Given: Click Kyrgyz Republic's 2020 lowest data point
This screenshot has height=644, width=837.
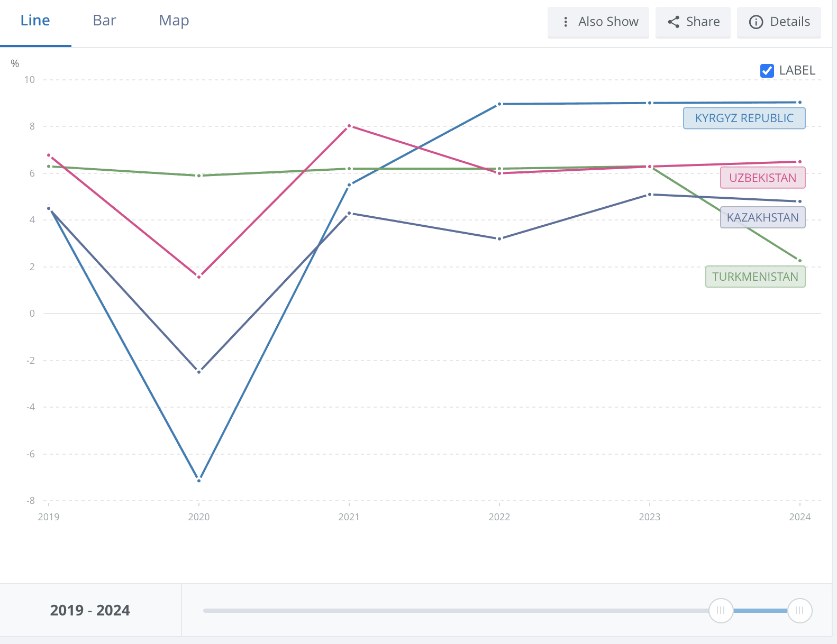Looking at the screenshot, I should pyautogui.click(x=199, y=480).
